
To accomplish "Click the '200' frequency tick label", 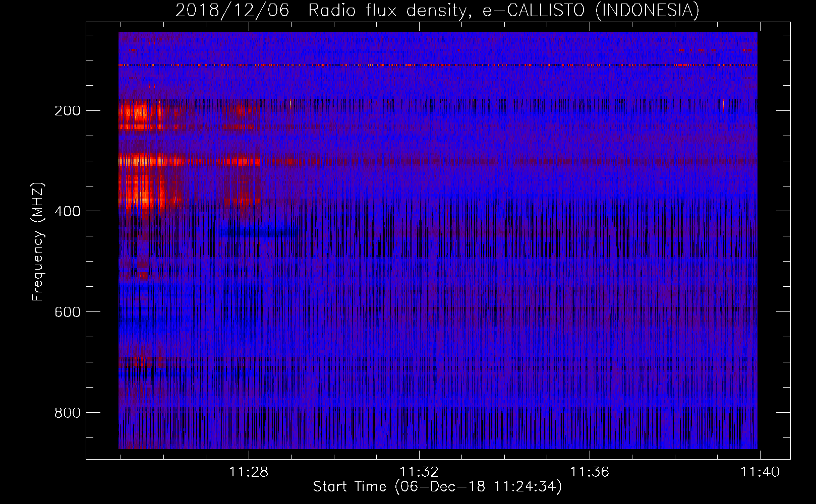I will (68, 111).
